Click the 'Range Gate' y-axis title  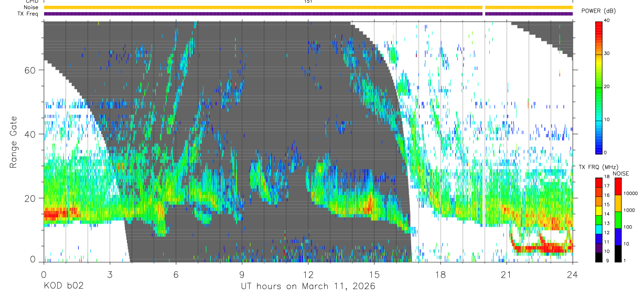click(14, 141)
